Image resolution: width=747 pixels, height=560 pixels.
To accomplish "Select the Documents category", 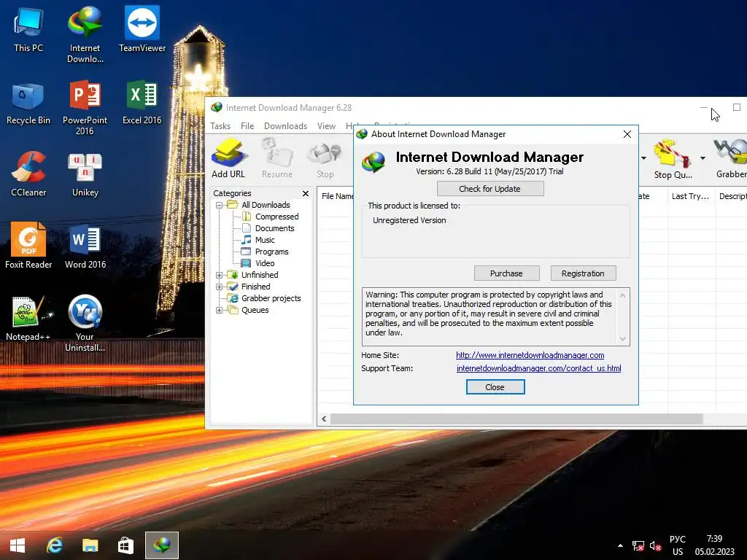I will (274, 228).
